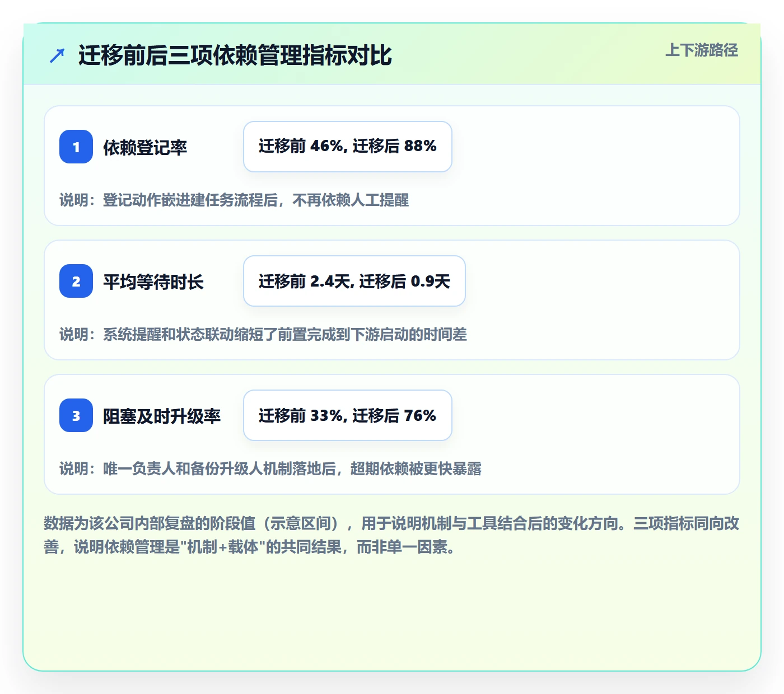The width and height of the screenshot is (784, 694).
Task: Select the title 迁移前后三项依赖管理指标对比
Action: (x=235, y=55)
